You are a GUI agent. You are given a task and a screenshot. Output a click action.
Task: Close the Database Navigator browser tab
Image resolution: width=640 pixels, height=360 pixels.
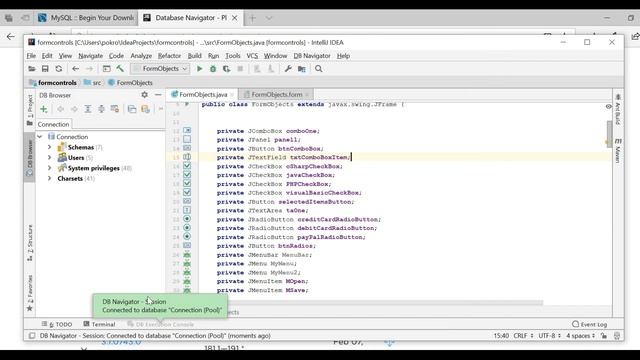tap(235, 18)
